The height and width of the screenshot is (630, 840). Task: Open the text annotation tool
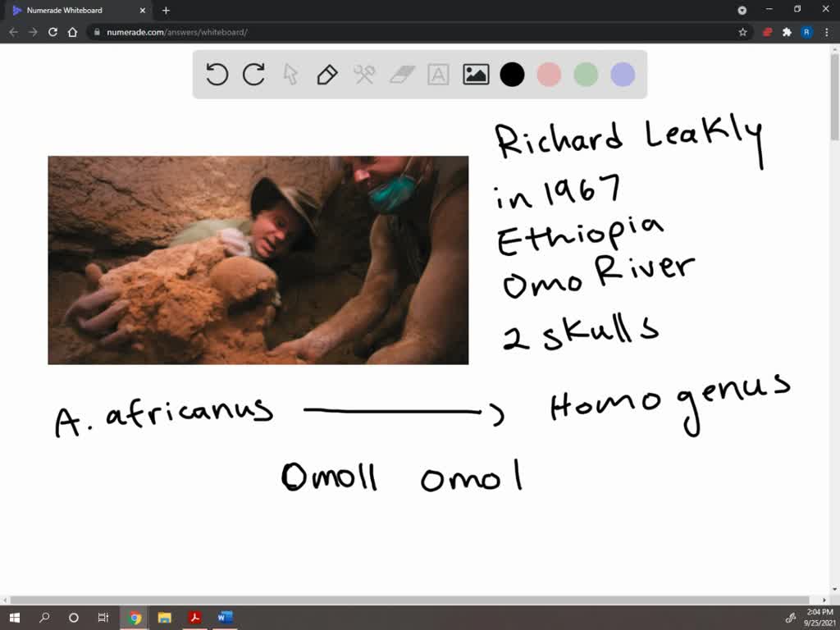click(x=437, y=75)
